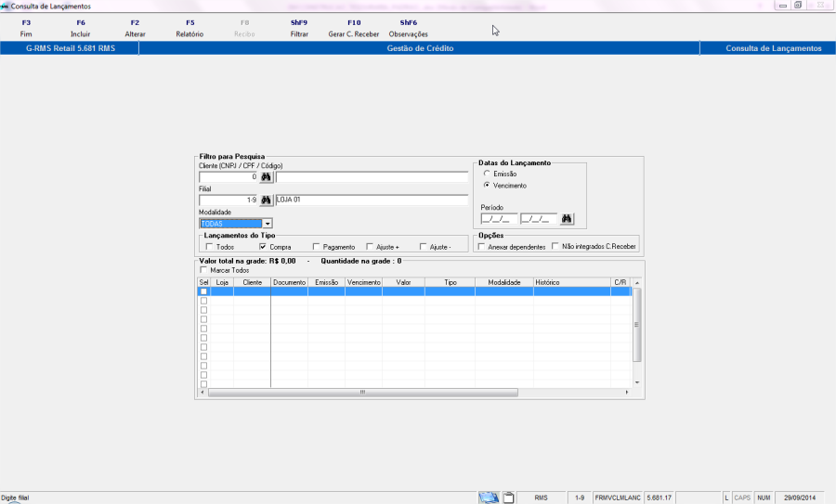Enable Não integrados C.Receber option
The height and width of the screenshot is (504, 836).
click(x=555, y=246)
